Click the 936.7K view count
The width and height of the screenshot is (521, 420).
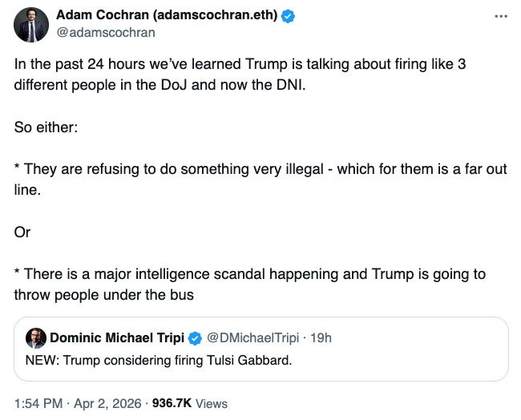pyautogui.click(x=172, y=403)
